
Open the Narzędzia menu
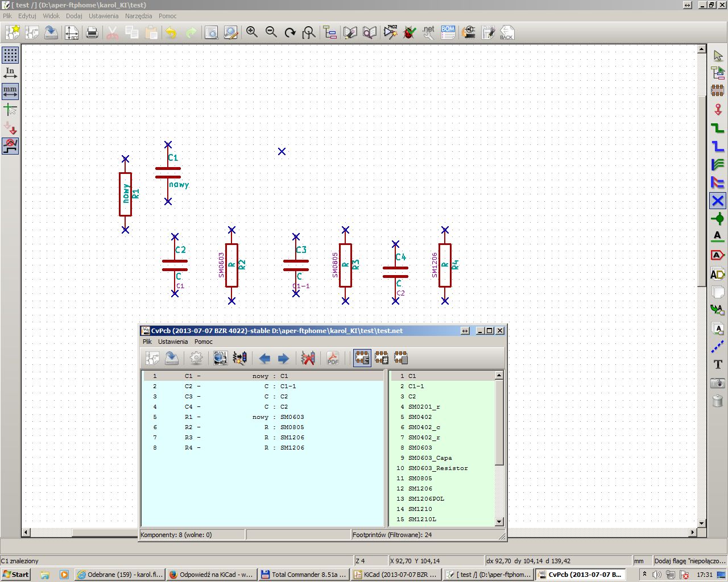tap(138, 16)
